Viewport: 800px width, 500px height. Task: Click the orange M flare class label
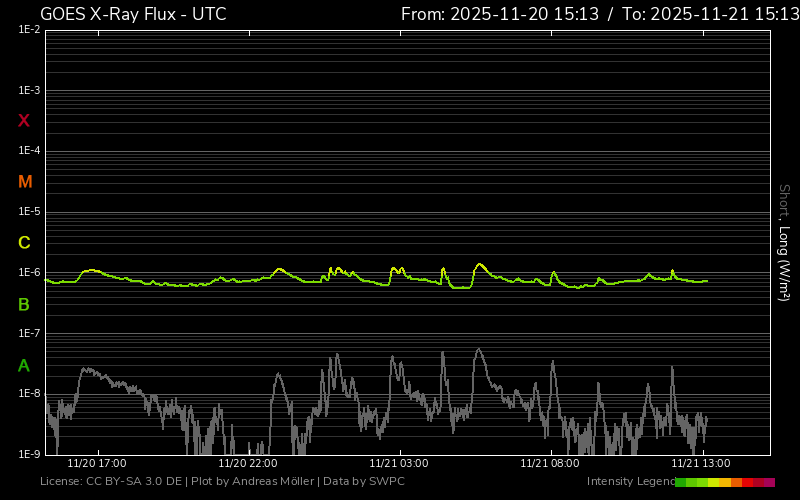25,182
